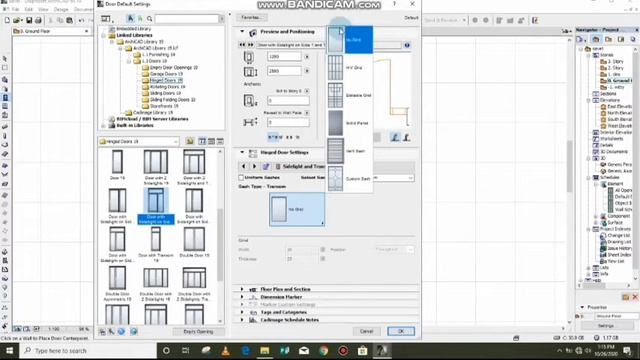This screenshot has width=640, height=360.
Task: Open Hinged Doors 19 folder dropdown
Action: [x=139, y=141]
